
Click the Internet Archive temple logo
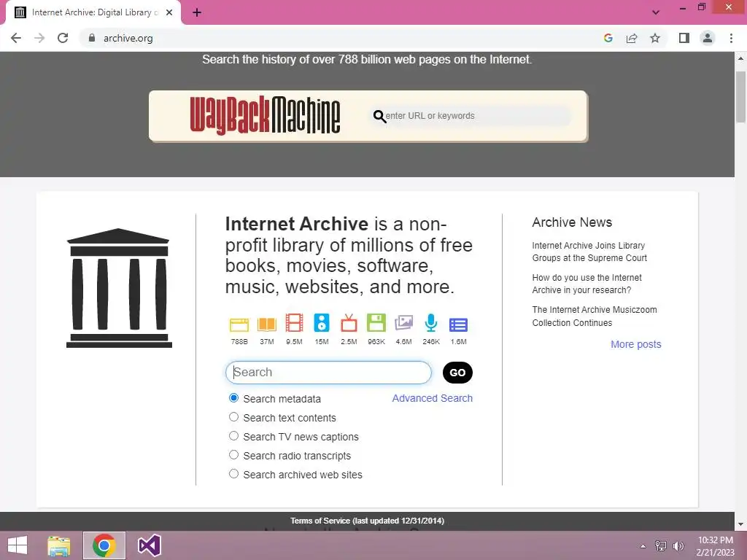click(119, 288)
